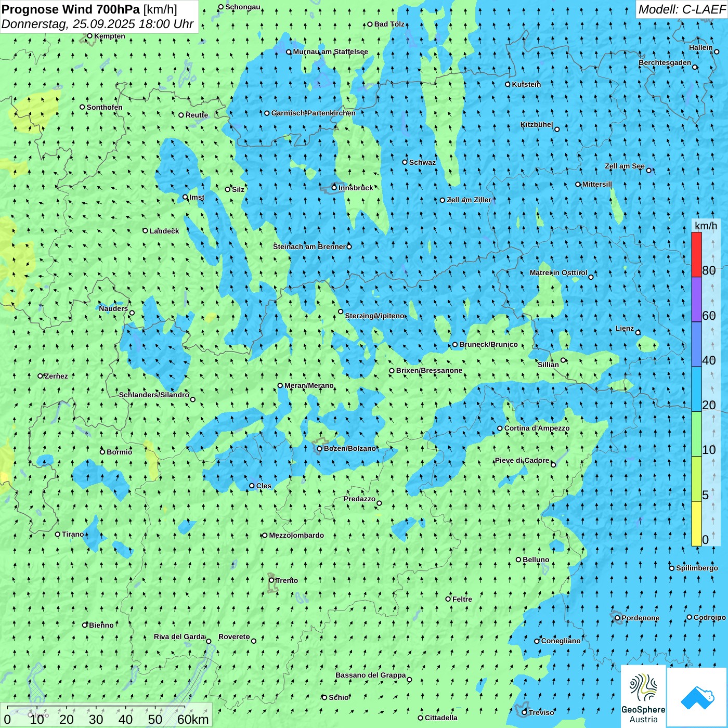The width and height of the screenshot is (728, 728).
Task: Click the Innsbruck city marker
Action: click(334, 188)
